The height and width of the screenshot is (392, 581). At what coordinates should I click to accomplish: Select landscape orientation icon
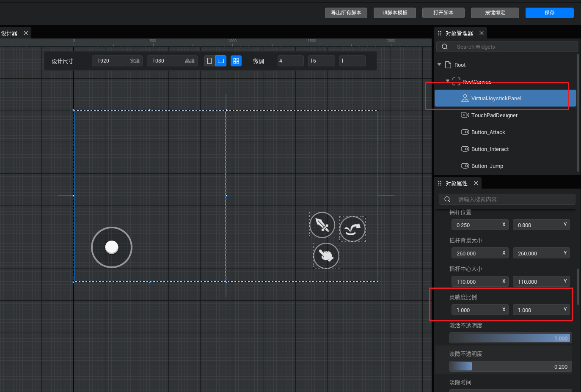pos(221,61)
